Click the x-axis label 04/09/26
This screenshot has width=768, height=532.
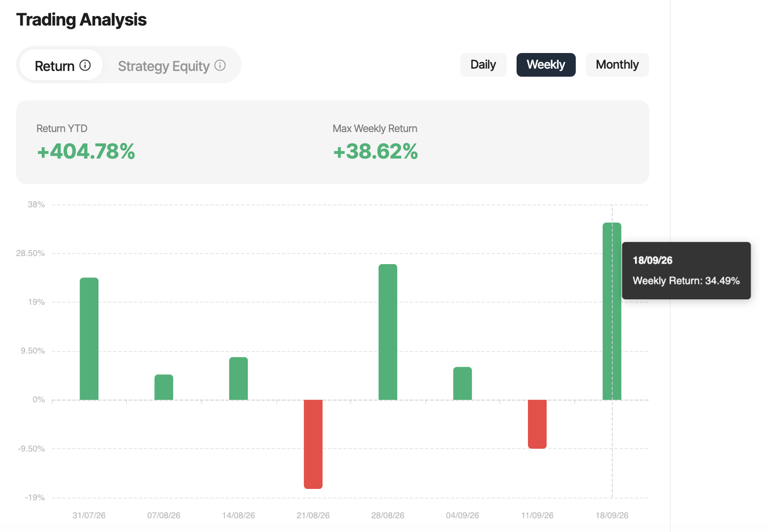[x=463, y=515]
